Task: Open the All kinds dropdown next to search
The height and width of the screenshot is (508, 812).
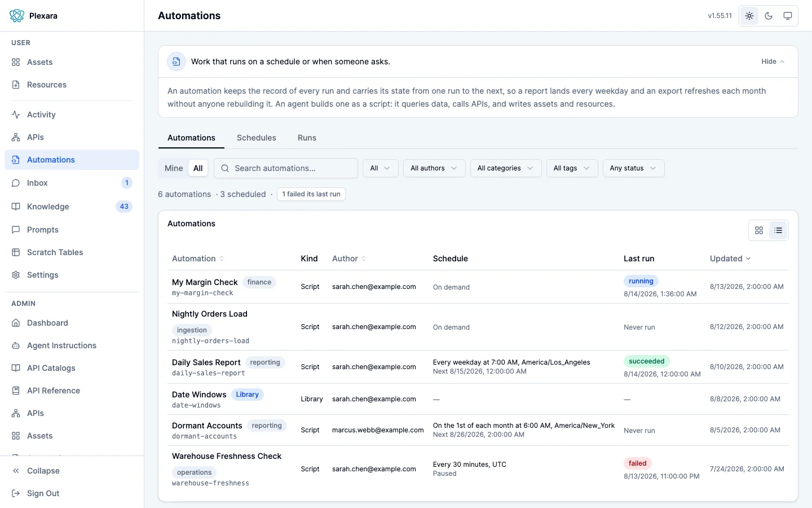Action: pos(381,168)
